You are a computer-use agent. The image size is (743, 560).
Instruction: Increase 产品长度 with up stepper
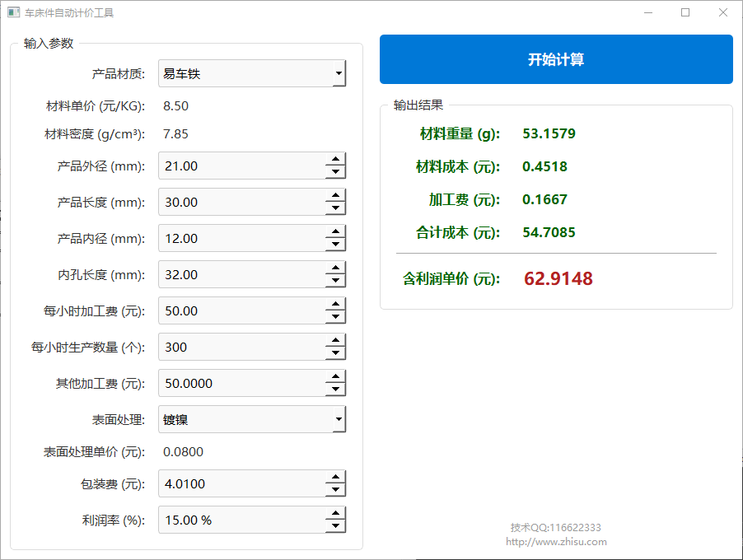tap(334, 196)
